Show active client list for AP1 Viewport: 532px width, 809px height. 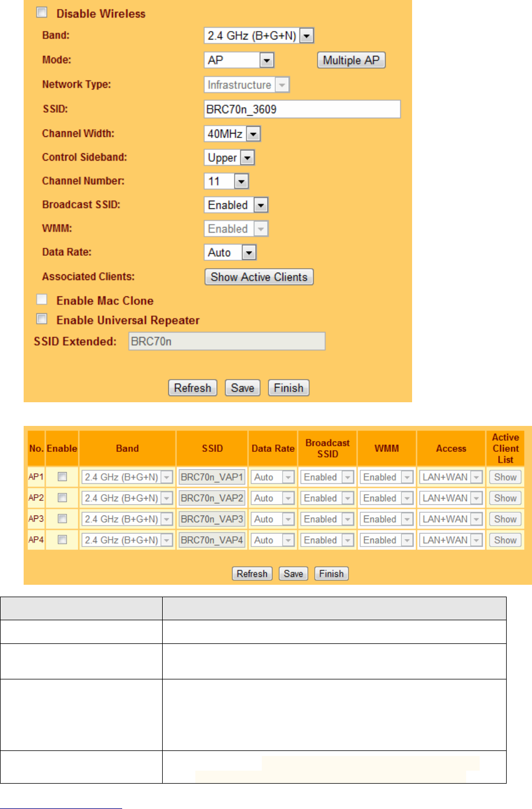(x=505, y=477)
